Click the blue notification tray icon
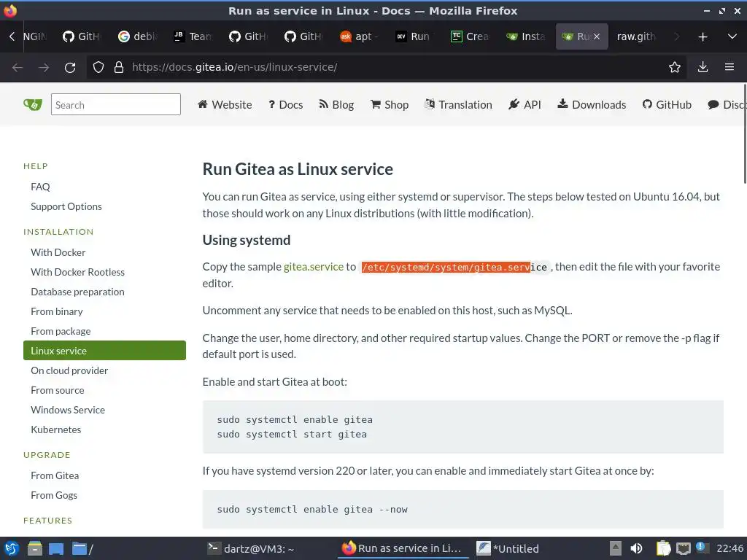The height and width of the screenshot is (560, 747). (x=701, y=547)
